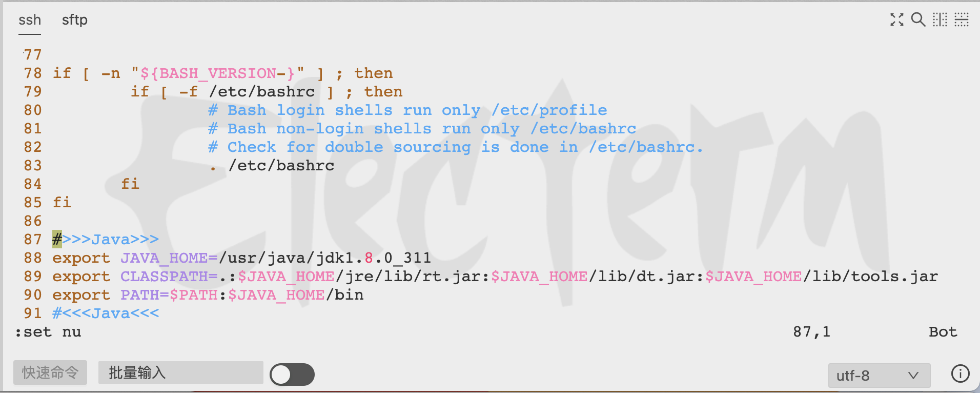
Task: Switch to the sftp tab
Action: coord(75,20)
